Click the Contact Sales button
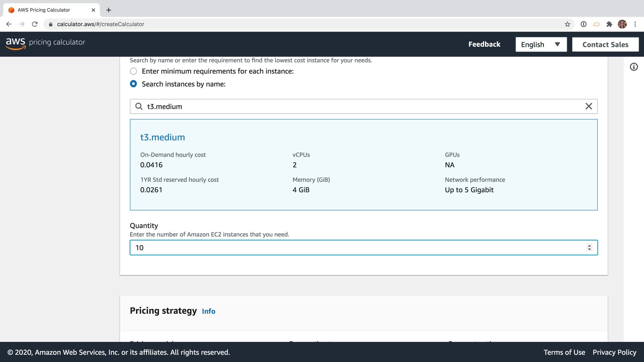644x362 pixels. coord(605,45)
